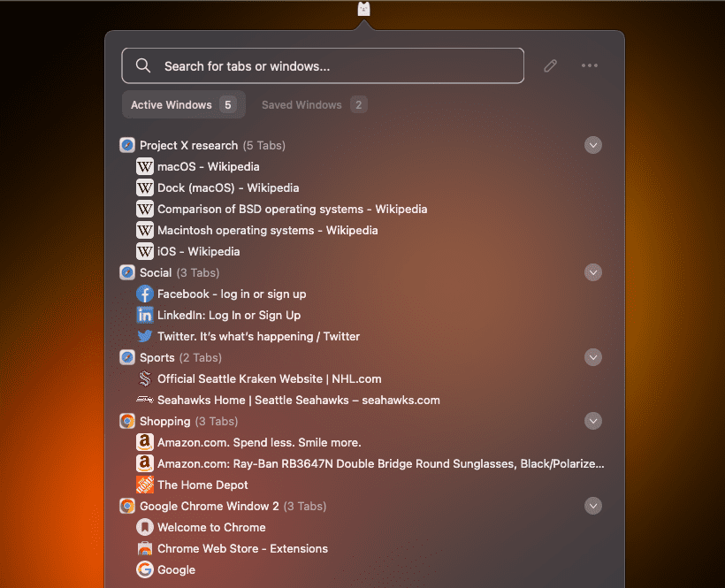Switch to the Saved Windows tab
Screen dimensions: 725x588
pyautogui.click(x=315, y=105)
